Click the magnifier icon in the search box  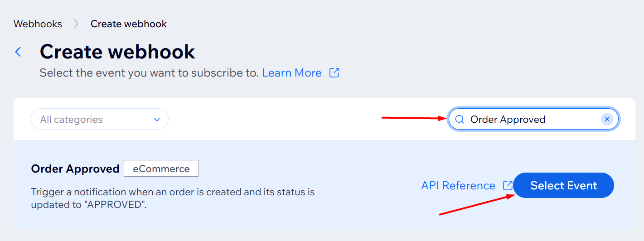coord(460,119)
